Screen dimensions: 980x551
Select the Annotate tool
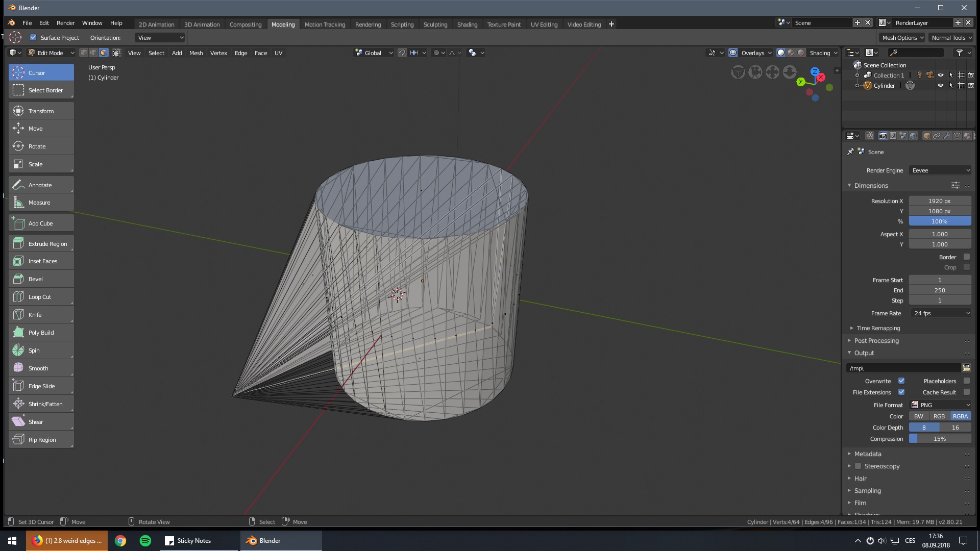(x=41, y=185)
